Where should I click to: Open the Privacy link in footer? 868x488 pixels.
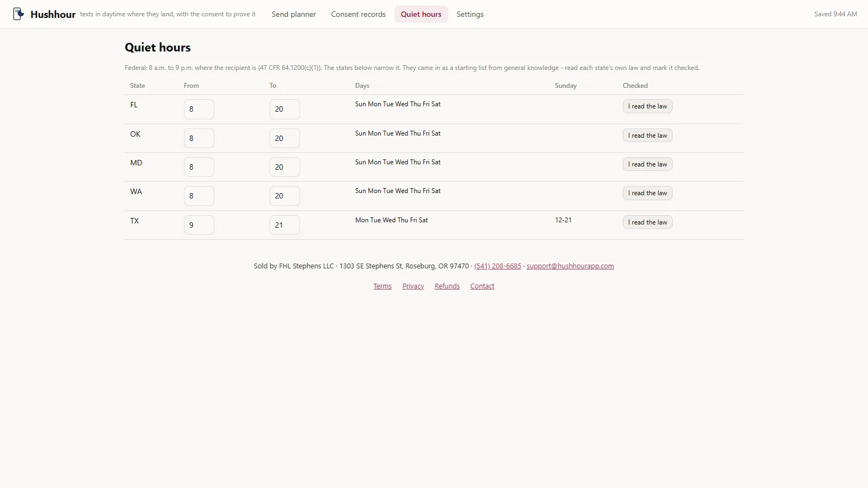413,286
